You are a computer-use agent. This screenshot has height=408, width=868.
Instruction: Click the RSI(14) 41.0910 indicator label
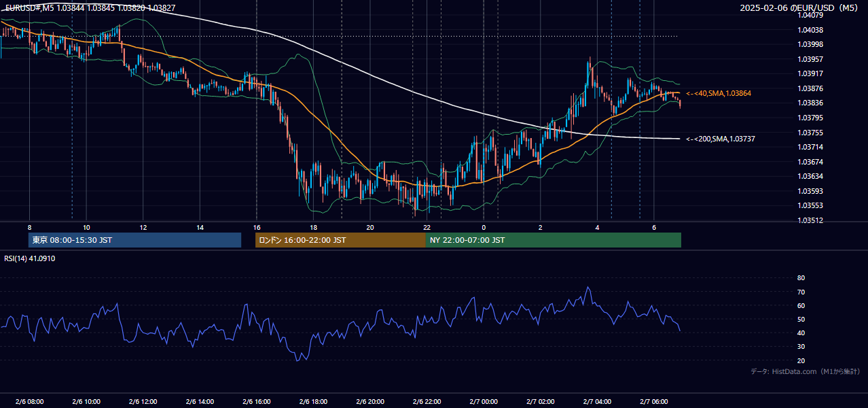pyautogui.click(x=30, y=258)
